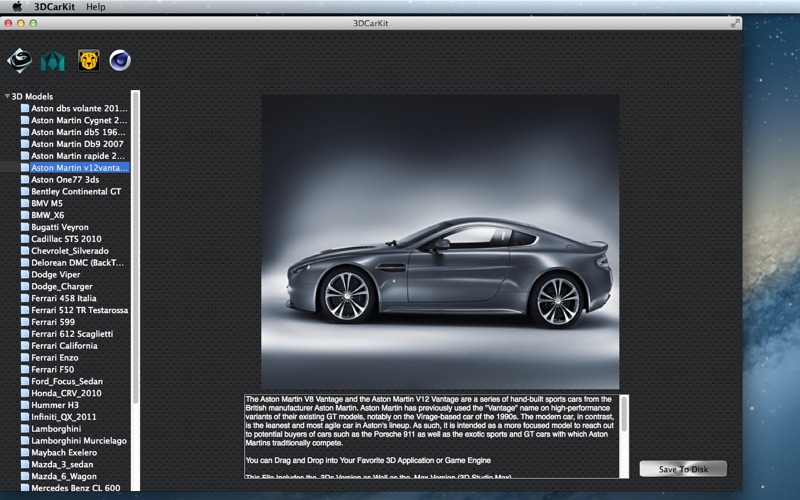Click the file icon beside BMW_X6
This screenshot has width=800, height=500.
point(24,215)
